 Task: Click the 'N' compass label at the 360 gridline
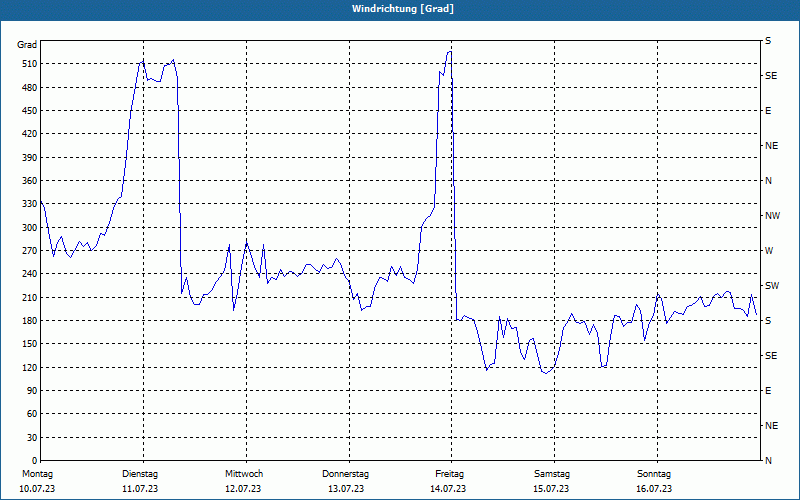coord(768,181)
